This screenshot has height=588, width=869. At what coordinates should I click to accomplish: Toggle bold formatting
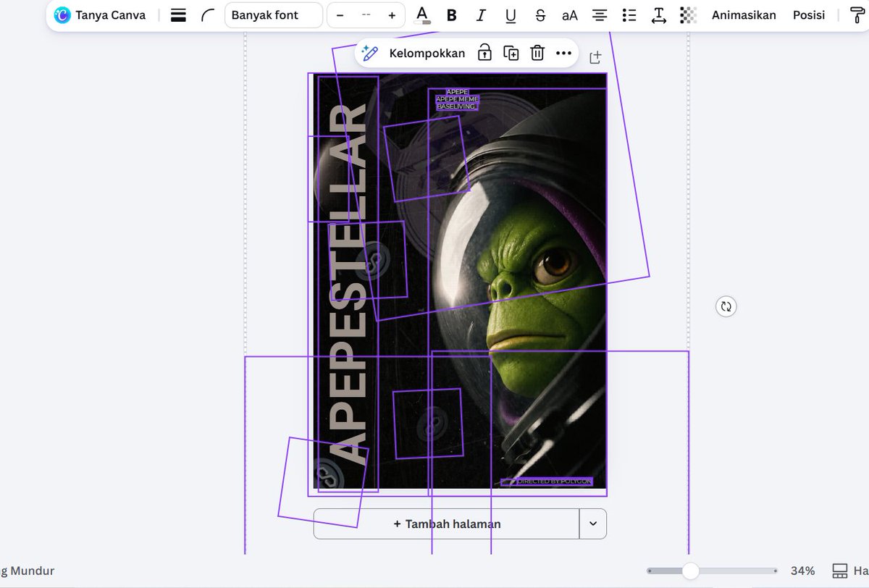(452, 15)
